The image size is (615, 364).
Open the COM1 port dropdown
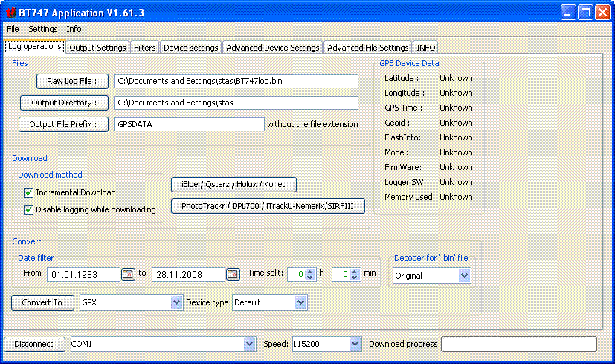point(249,344)
